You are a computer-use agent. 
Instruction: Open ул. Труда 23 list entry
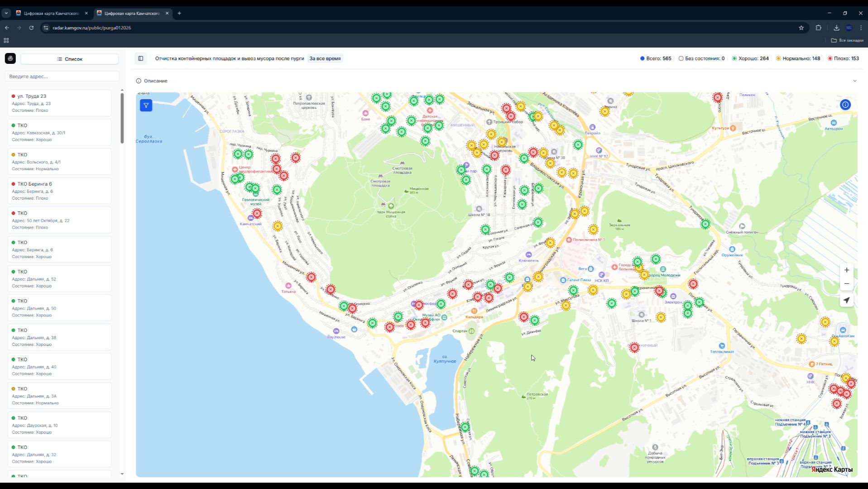[59, 103]
